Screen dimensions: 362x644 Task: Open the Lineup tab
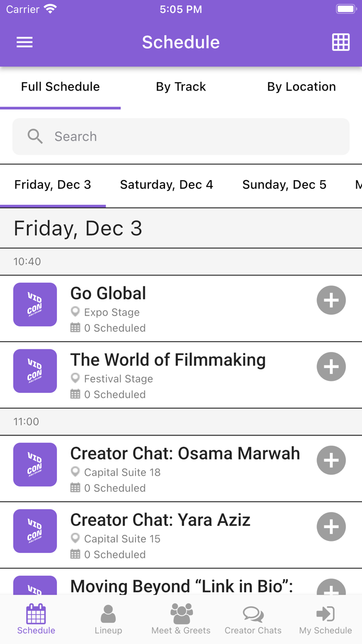(108, 619)
